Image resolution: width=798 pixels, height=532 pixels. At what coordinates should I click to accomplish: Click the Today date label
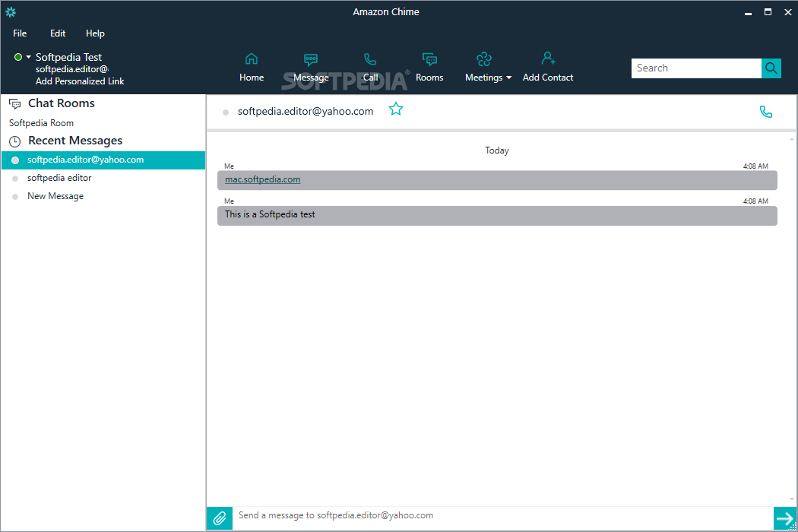pos(497,150)
